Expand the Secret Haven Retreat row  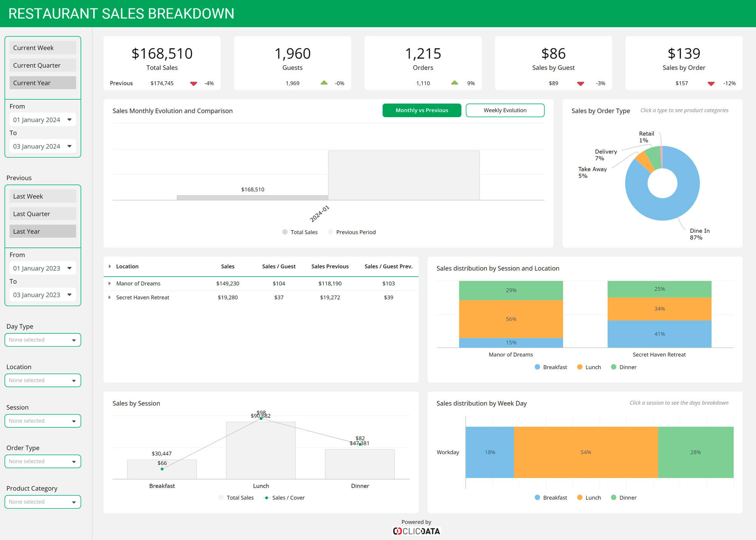110,297
